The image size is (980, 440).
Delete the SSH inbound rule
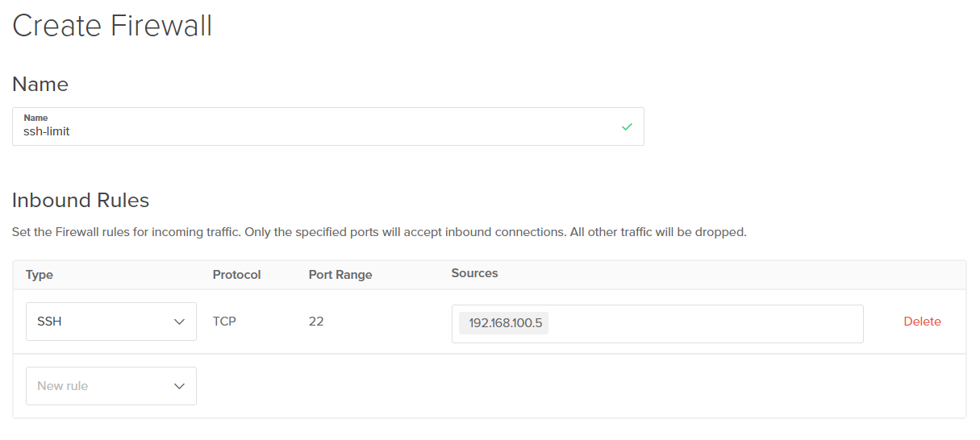(x=922, y=322)
